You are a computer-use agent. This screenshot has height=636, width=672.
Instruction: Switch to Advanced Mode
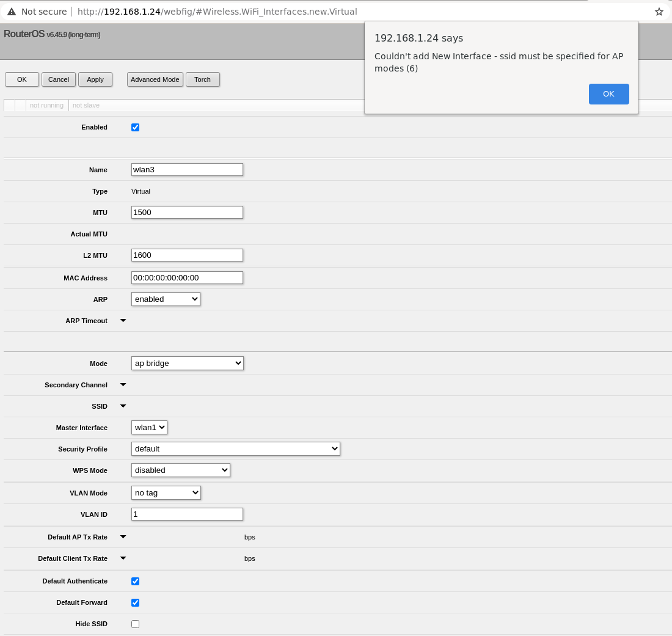(x=155, y=79)
